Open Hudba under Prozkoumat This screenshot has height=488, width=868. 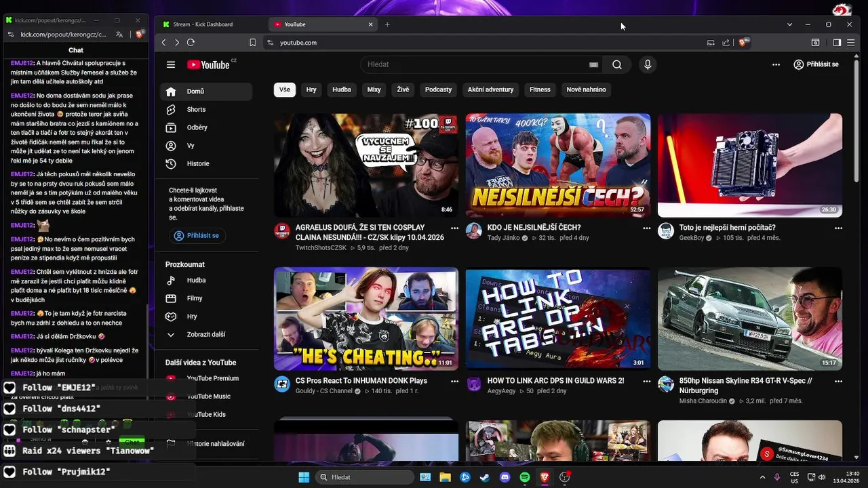pyautogui.click(x=206, y=280)
